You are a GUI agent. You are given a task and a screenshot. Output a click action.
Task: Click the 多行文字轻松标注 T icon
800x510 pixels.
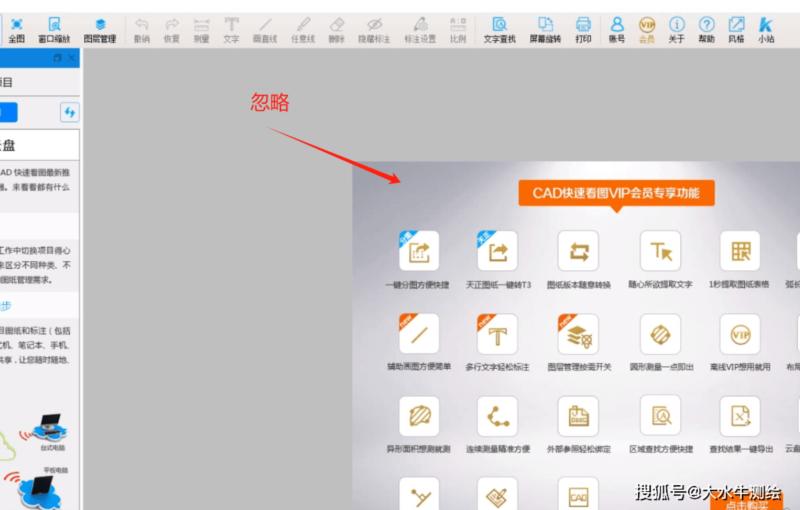pyautogui.click(x=497, y=334)
